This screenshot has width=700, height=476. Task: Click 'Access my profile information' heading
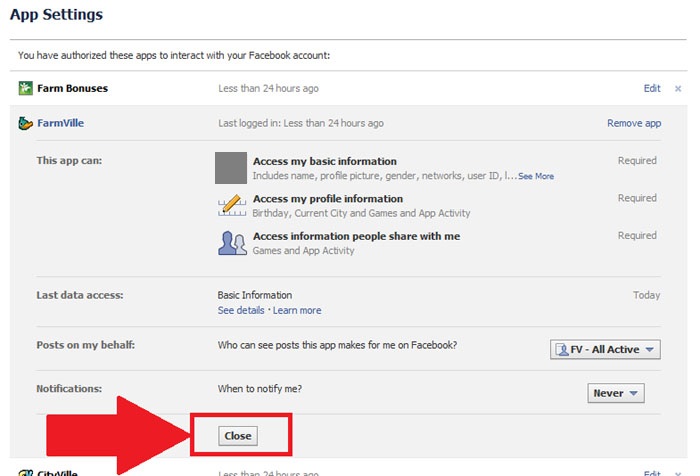pyautogui.click(x=328, y=199)
